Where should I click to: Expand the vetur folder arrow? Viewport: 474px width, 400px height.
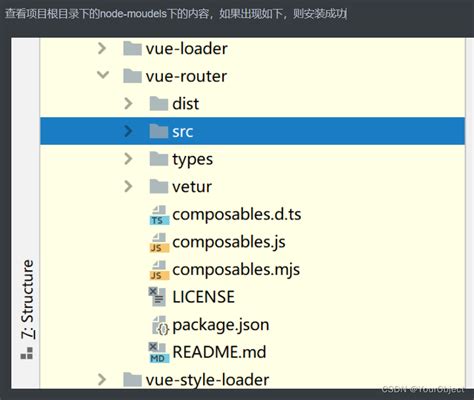click(128, 186)
